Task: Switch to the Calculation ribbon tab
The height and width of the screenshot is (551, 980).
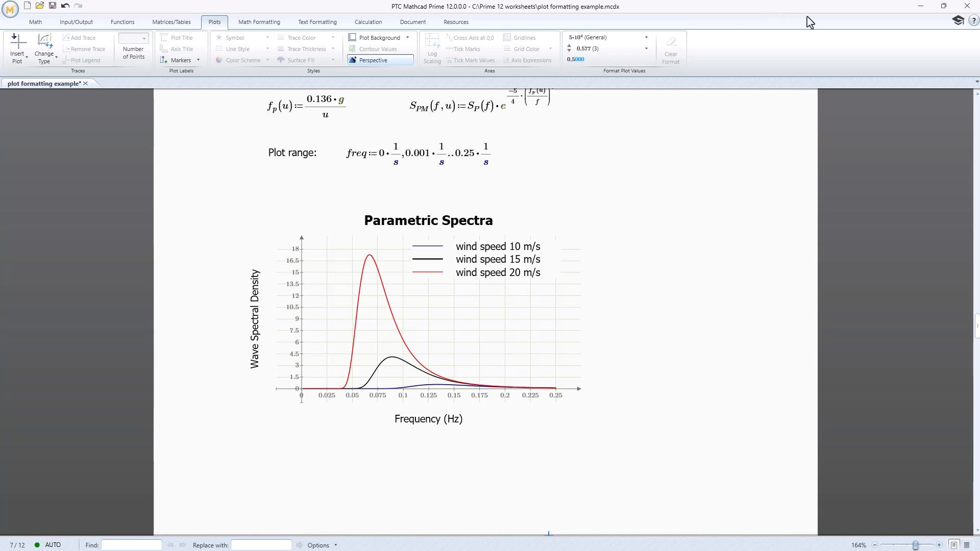Action: click(x=369, y=22)
